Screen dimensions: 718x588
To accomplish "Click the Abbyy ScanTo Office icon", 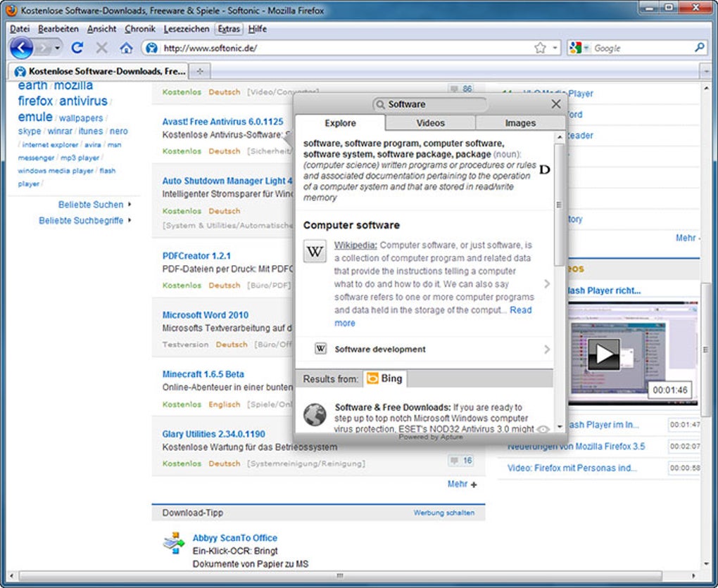I will pyautogui.click(x=174, y=543).
